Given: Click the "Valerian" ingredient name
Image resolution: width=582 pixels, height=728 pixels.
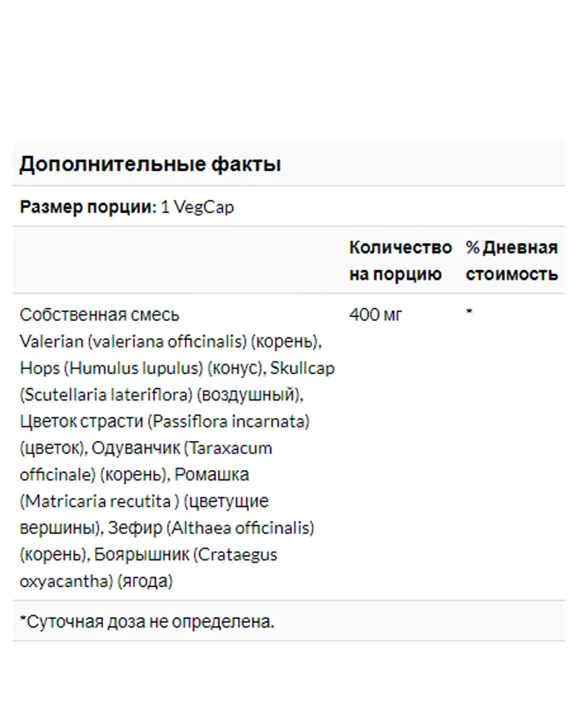Looking at the screenshot, I should (x=51, y=342).
